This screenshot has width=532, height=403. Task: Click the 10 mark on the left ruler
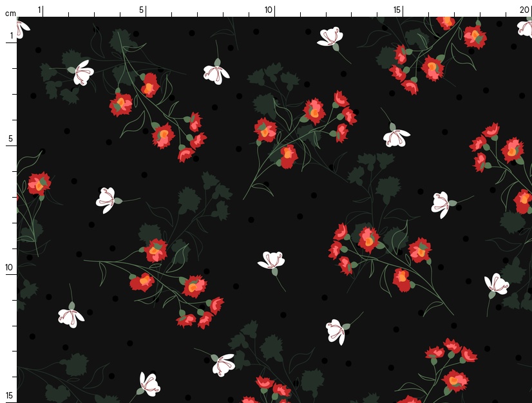coord(10,268)
